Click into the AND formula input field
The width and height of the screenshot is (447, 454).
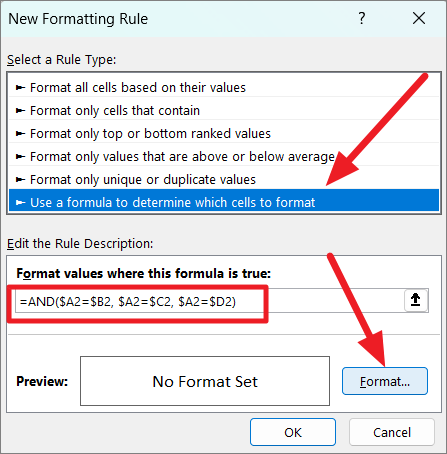pos(209,301)
